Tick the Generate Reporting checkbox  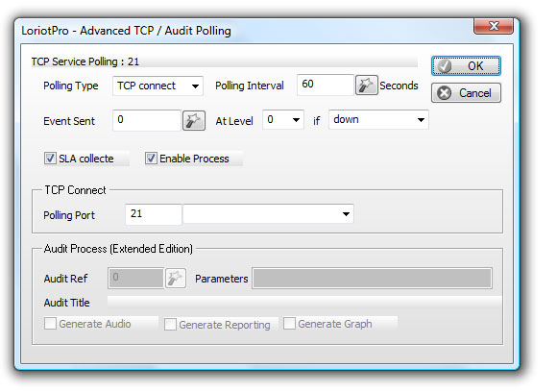(x=170, y=324)
